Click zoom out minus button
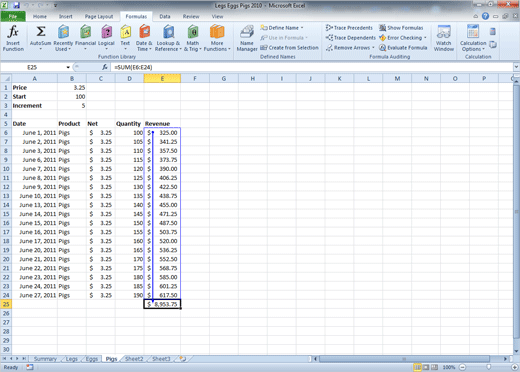520x372 pixels. 463,367
